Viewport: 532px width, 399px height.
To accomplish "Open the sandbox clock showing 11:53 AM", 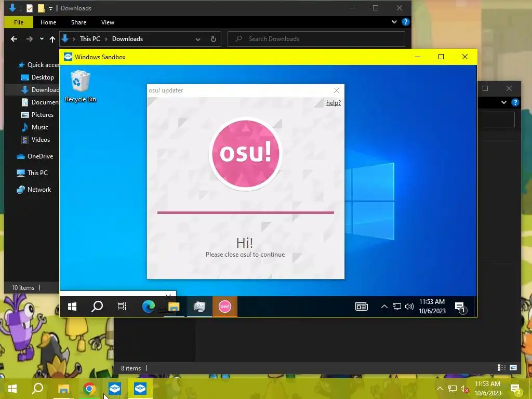I will click(x=432, y=306).
